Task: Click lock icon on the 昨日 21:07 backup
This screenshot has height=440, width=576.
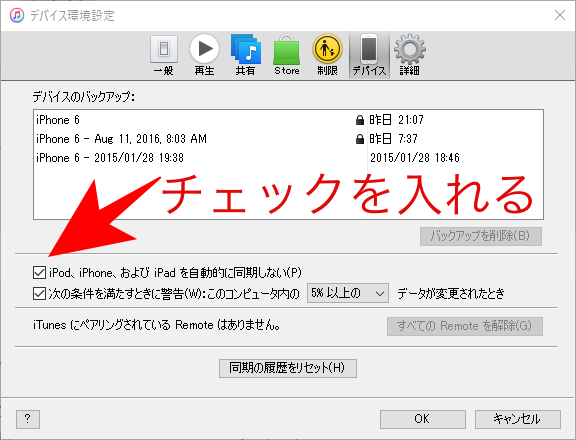Action: [360, 120]
